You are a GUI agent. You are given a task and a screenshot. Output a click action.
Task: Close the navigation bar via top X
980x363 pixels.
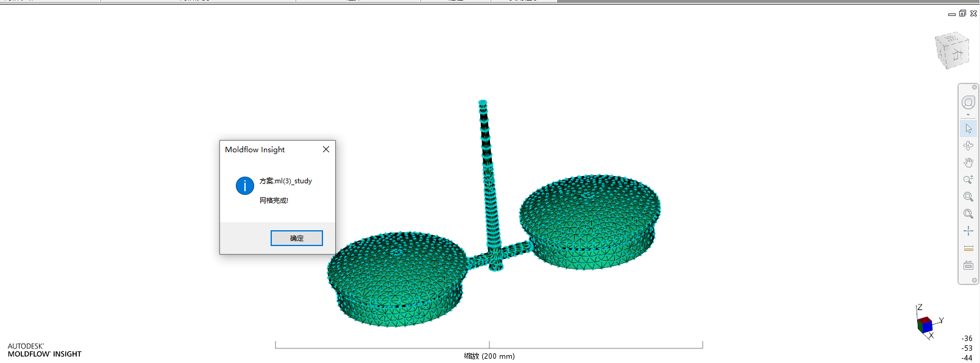[974, 87]
